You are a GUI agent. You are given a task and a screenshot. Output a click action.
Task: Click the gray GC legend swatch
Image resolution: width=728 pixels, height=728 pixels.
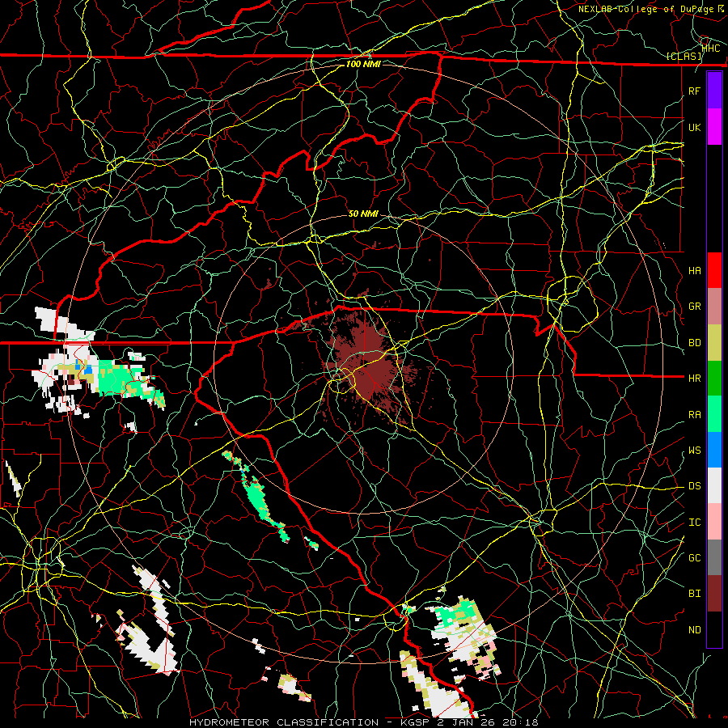click(714, 557)
